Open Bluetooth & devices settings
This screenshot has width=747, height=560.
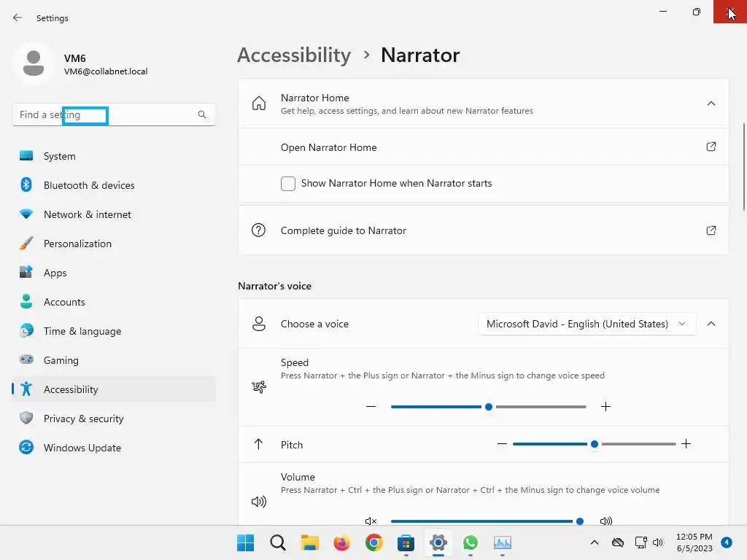coord(89,185)
